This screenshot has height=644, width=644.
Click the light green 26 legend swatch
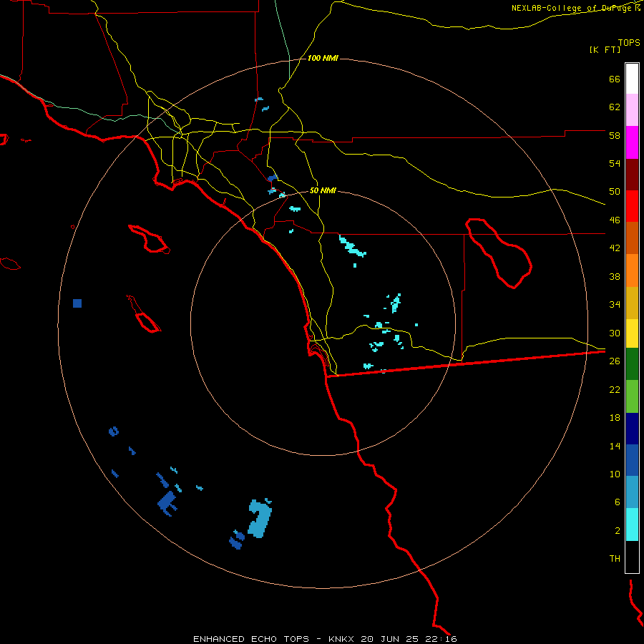tap(632, 396)
